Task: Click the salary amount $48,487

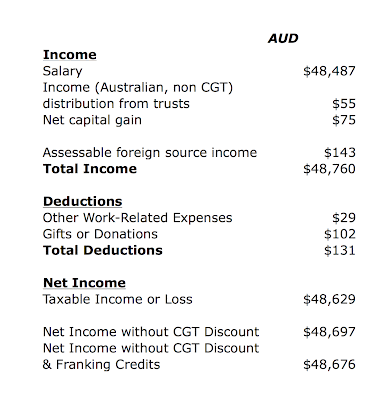Action: click(x=329, y=71)
